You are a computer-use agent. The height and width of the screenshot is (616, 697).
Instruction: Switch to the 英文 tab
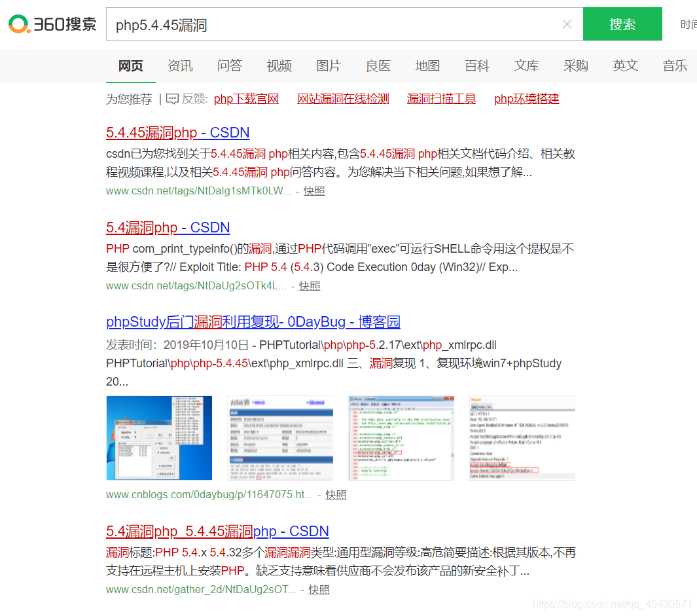pyautogui.click(x=626, y=66)
